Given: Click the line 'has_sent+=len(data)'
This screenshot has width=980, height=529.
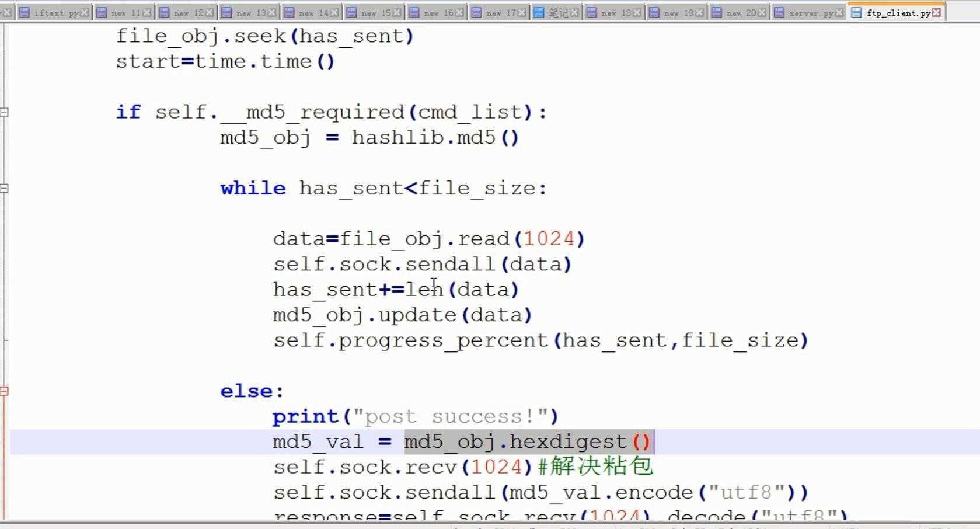Looking at the screenshot, I should (396, 290).
